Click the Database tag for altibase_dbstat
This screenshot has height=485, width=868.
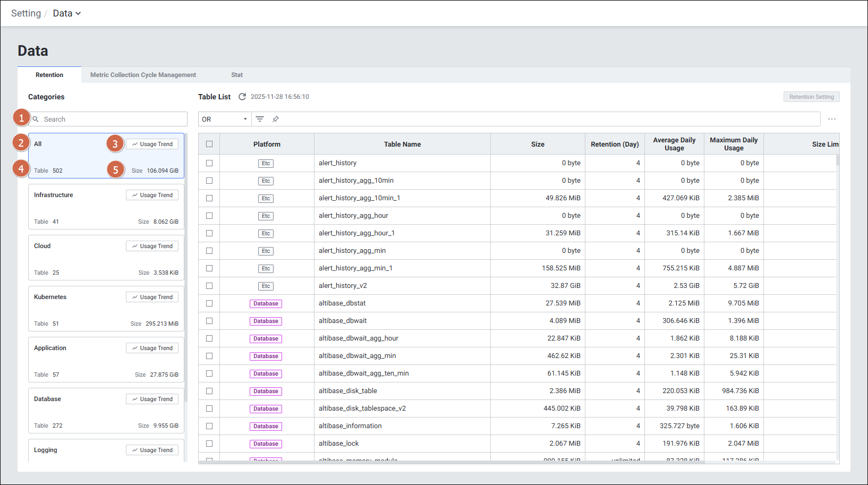point(266,303)
